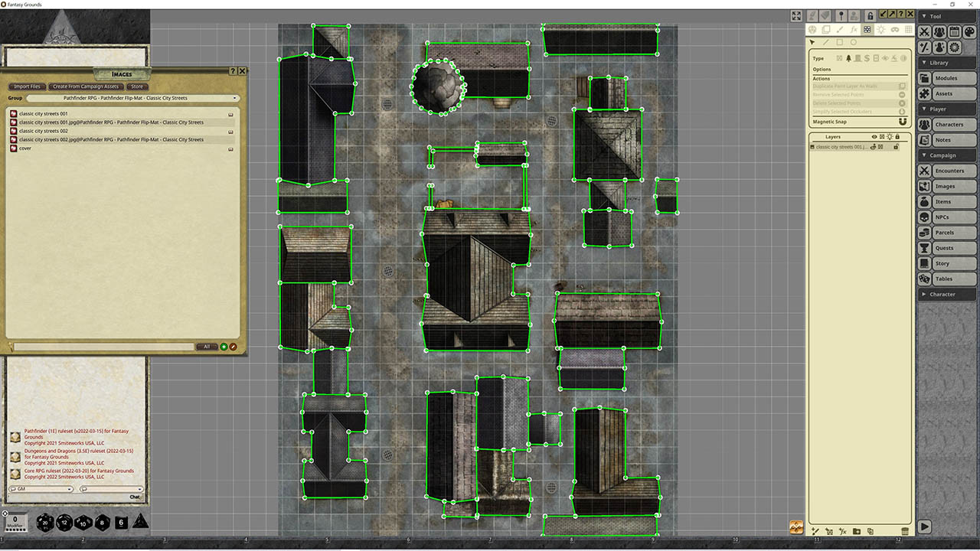Select the rectangle occluder tool

(x=840, y=42)
